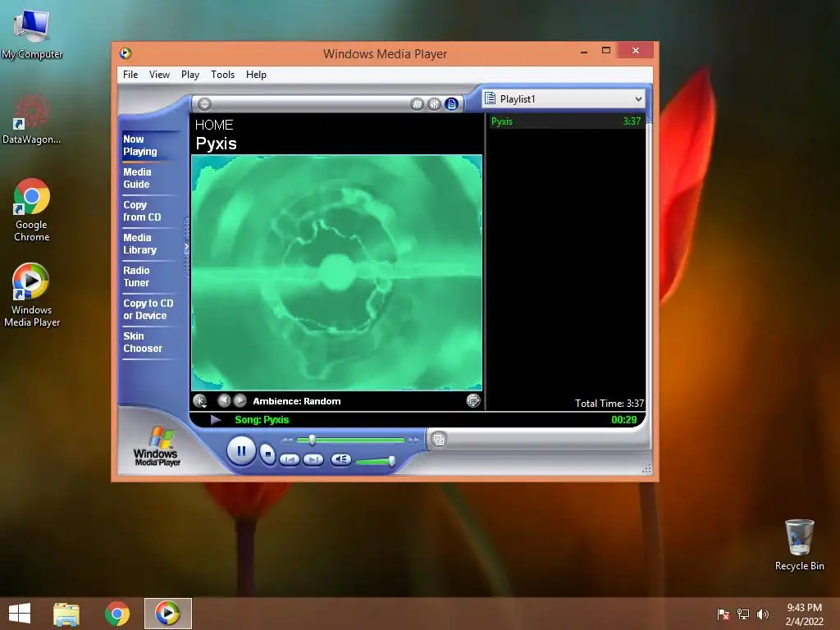Toggle the show menu bar button
Screen dimensions: 840x630
pyautogui.click(x=204, y=104)
